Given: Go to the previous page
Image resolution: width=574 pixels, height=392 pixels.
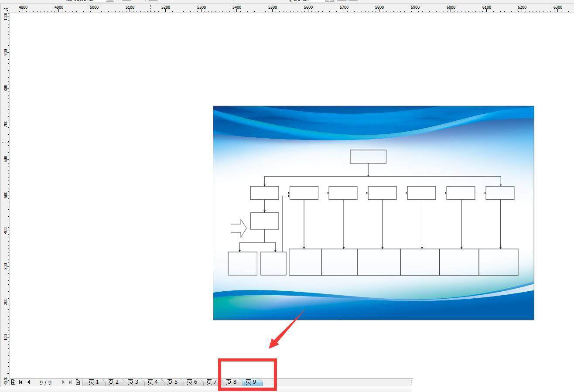Looking at the screenshot, I should point(28,382).
